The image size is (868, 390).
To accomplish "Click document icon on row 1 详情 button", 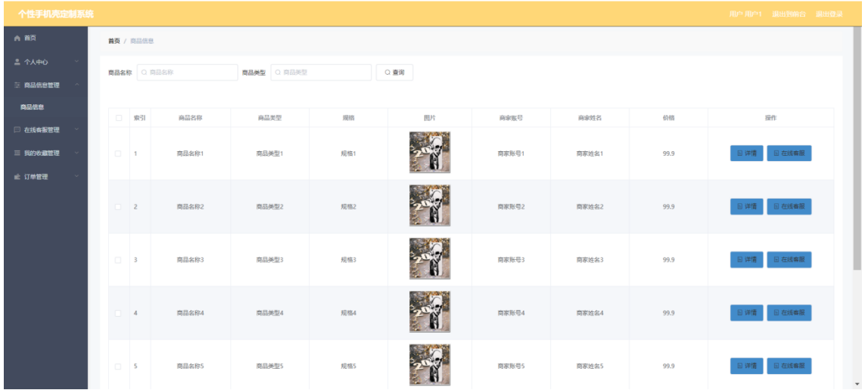I will pos(739,153).
